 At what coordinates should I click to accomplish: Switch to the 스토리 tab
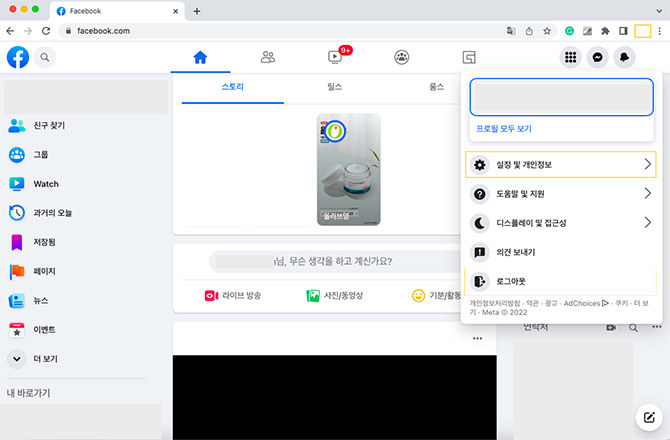(x=232, y=87)
